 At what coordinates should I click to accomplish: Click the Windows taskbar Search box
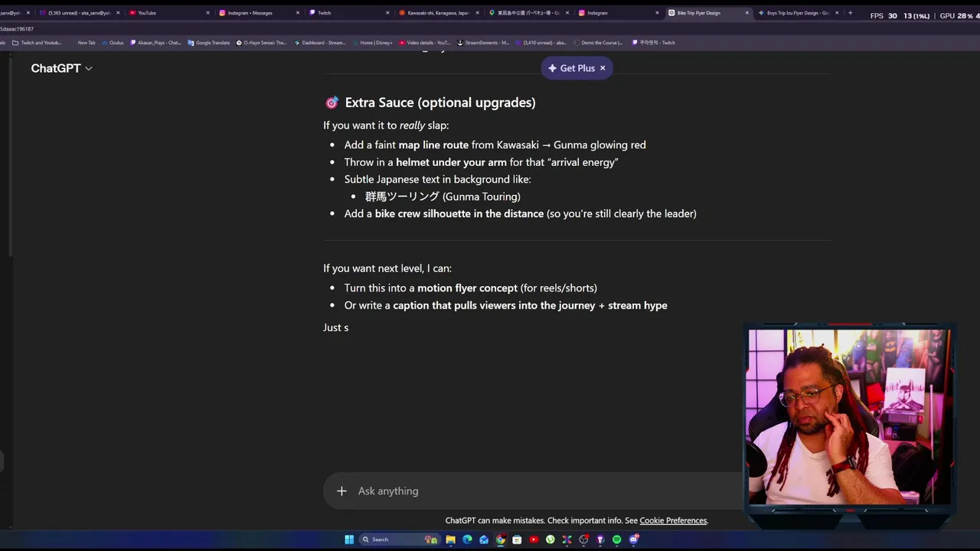[x=400, y=540]
